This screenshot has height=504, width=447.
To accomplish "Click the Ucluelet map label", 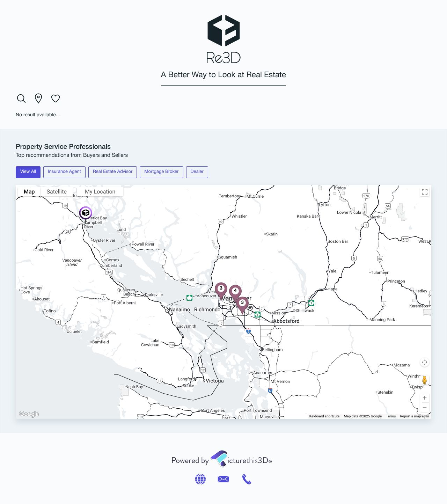I will click(74, 331).
